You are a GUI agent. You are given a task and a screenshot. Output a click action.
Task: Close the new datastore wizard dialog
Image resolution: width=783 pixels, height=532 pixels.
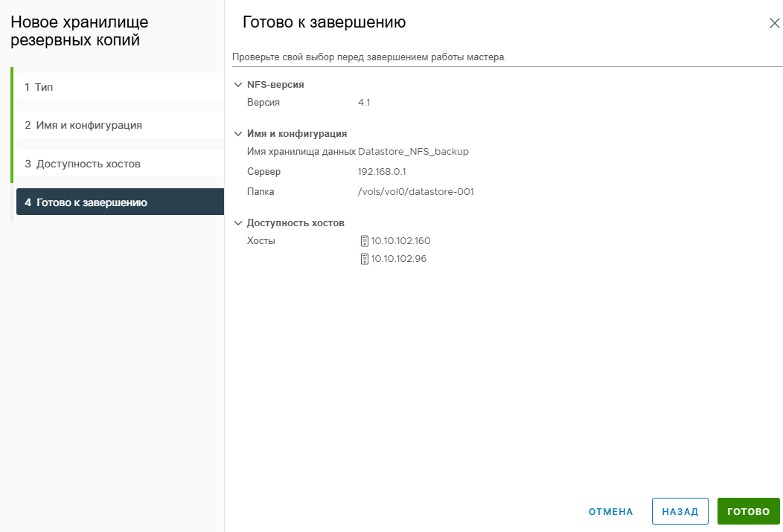(x=775, y=24)
